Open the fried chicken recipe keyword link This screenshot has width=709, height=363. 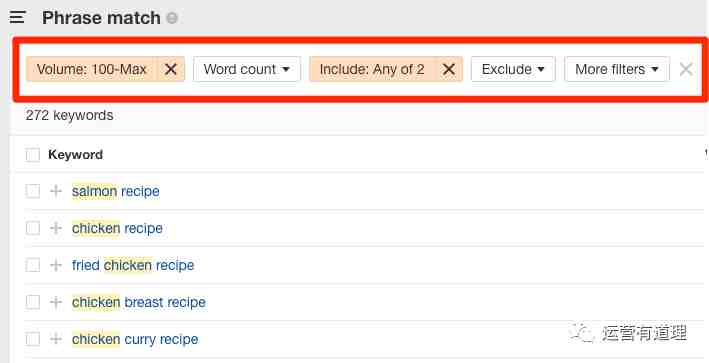point(133,265)
